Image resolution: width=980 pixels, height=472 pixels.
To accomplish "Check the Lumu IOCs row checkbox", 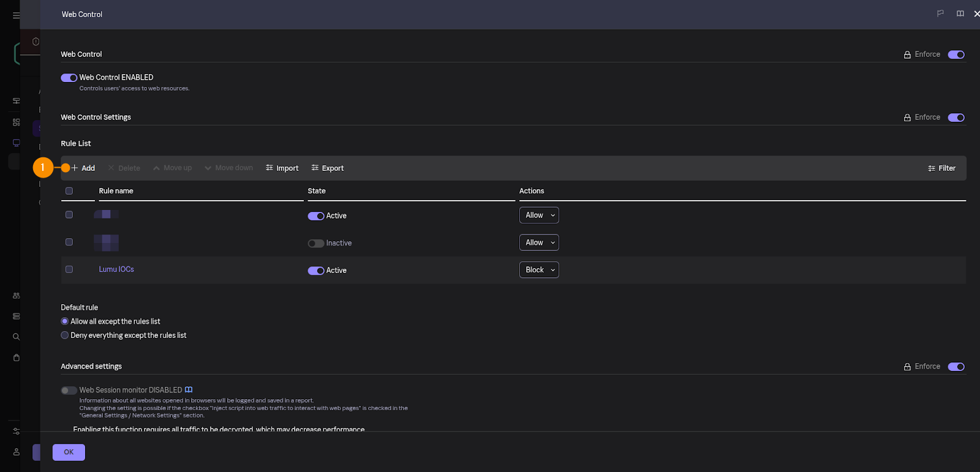I will pyautogui.click(x=69, y=269).
